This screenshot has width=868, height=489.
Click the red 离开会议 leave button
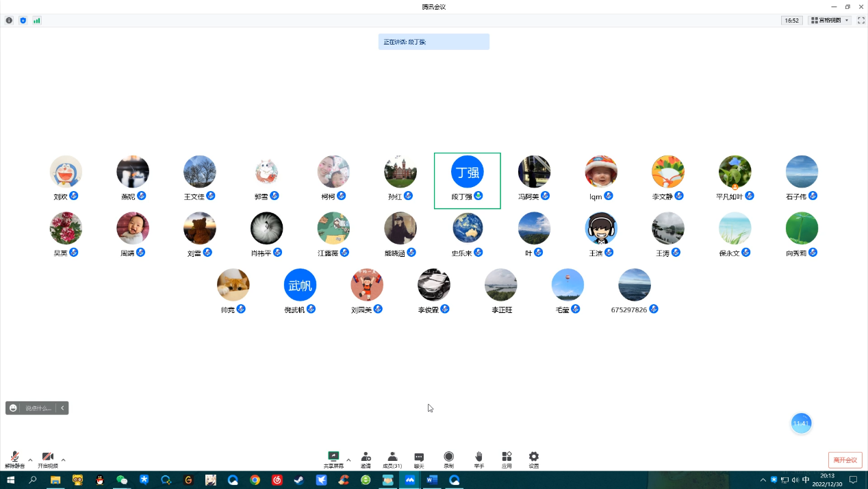click(x=845, y=460)
